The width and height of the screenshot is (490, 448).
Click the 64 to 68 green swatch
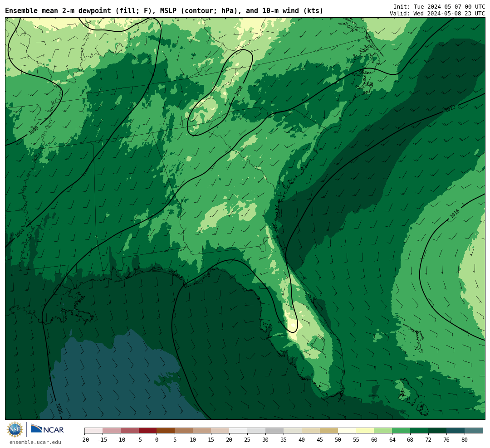pyautogui.click(x=402, y=431)
